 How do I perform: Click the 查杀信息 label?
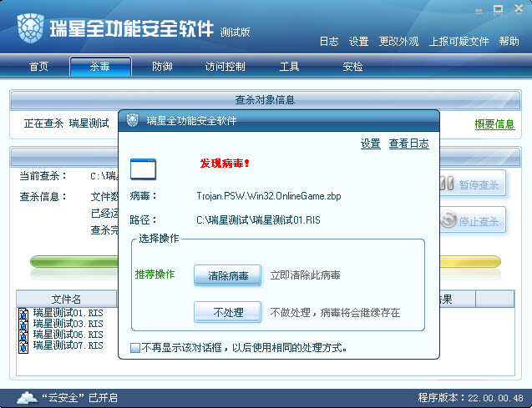pos(43,197)
